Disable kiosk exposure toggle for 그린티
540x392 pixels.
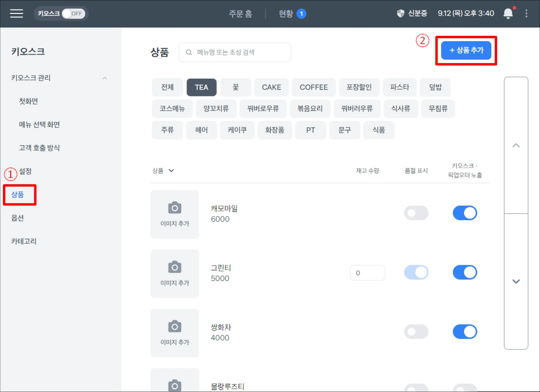coord(465,272)
